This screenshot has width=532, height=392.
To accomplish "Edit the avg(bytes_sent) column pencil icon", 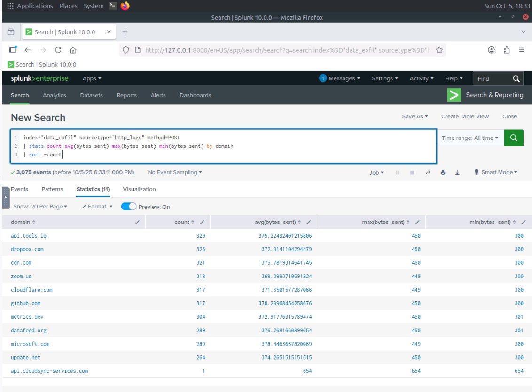I will click(309, 222).
